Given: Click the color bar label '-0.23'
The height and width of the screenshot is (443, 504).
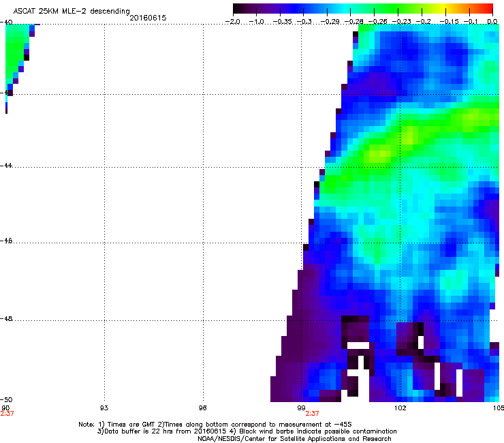Looking at the screenshot, I should click(401, 22).
